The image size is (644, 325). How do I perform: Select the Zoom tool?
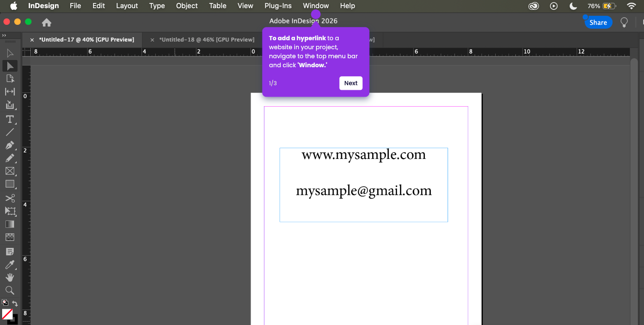coord(10,290)
